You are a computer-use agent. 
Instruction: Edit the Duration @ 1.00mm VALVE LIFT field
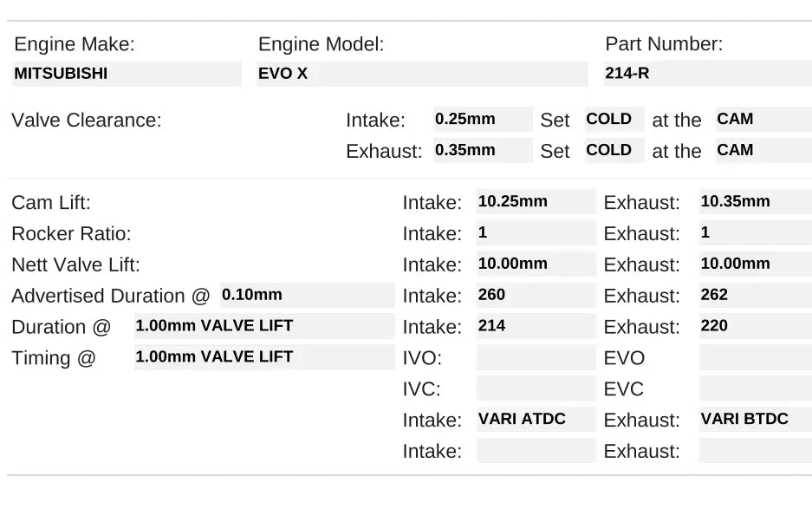[263, 326]
